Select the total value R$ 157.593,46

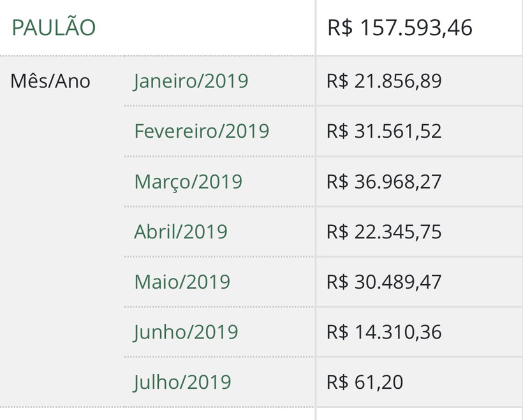tap(400, 27)
